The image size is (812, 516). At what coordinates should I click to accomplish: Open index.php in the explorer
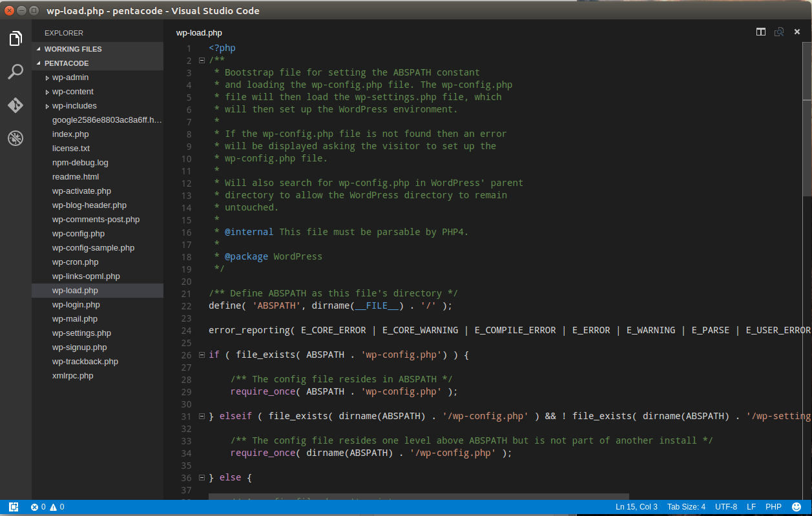[x=98, y=134]
